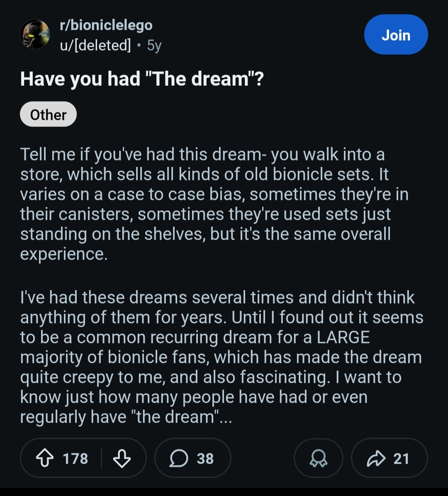This screenshot has width=448, height=496.
Task: Go to the r/bioniclelego subreddit name link
Action: coord(106,25)
